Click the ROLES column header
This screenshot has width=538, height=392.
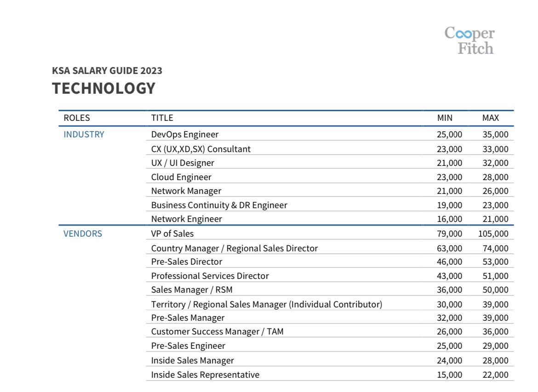(x=77, y=118)
